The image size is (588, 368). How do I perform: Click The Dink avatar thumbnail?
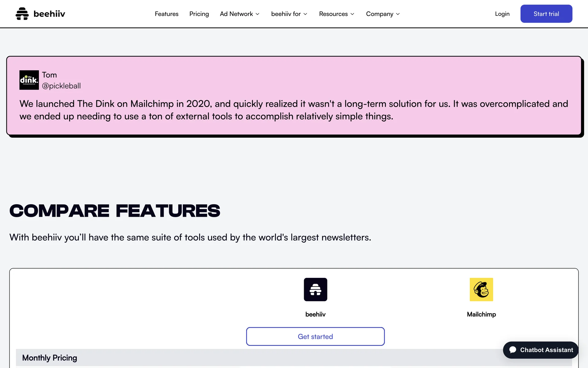29,80
